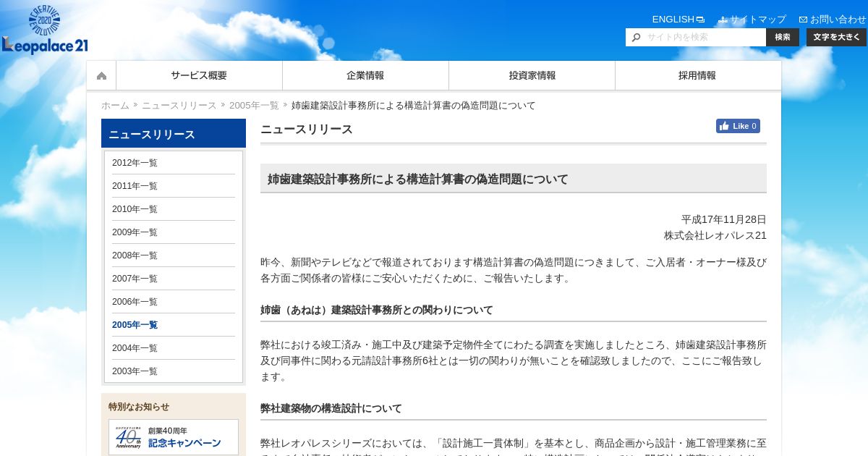Go to 2005年一覧 breadcrumb

click(x=254, y=106)
